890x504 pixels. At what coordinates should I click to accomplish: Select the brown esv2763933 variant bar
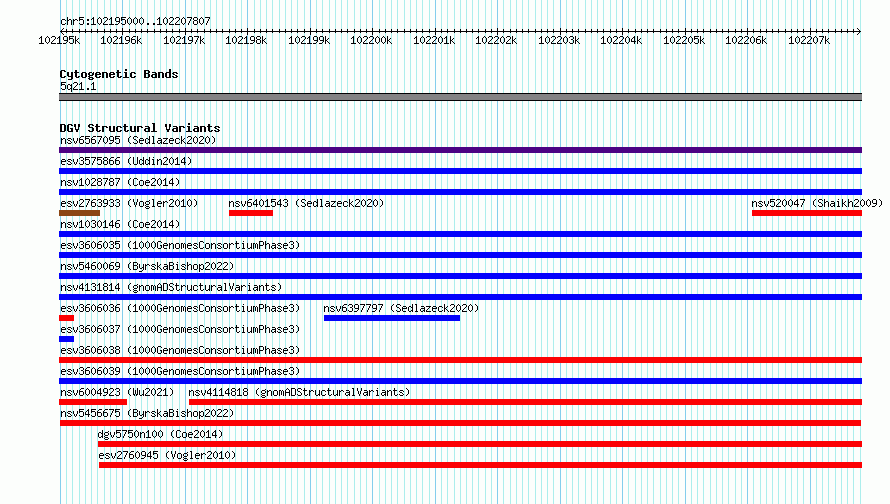79,213
